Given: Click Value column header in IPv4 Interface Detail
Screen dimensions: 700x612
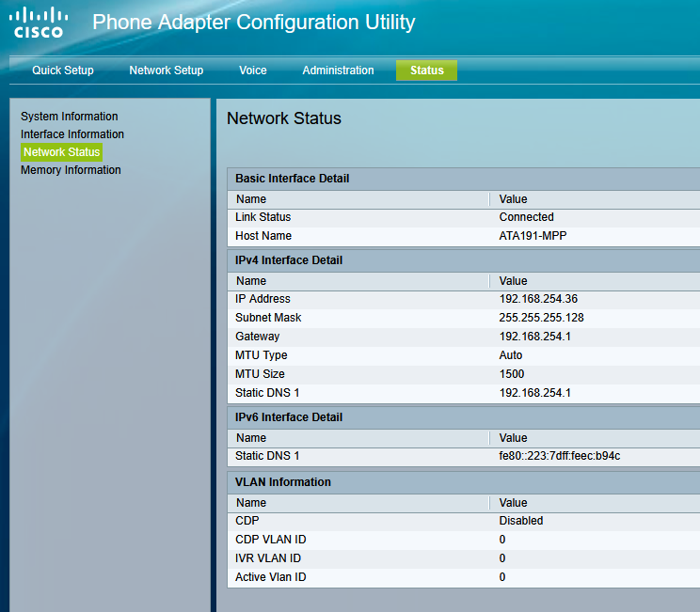Looking at the screenshot, I should tap(513, 281).
